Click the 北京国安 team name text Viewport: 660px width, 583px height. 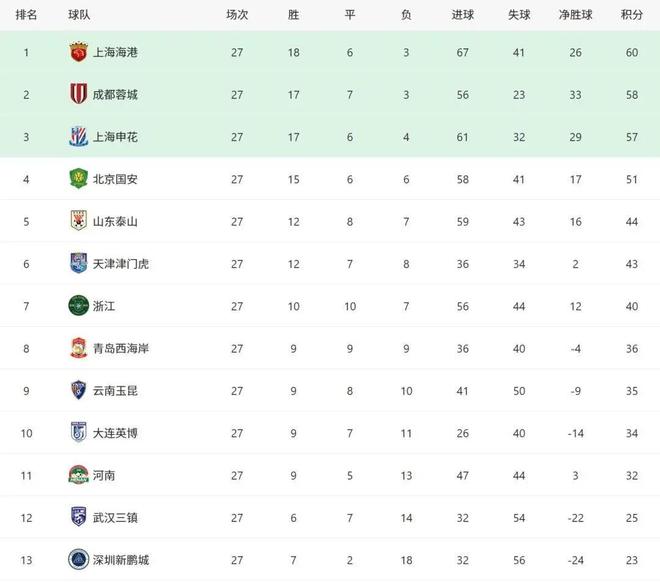click(115, 179)
